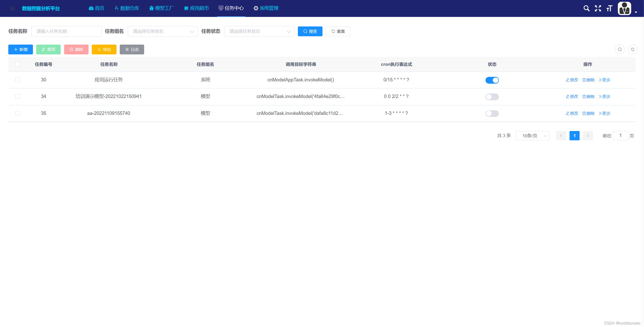
Task: Click the 重置 reset button
Action: point(338,31)
